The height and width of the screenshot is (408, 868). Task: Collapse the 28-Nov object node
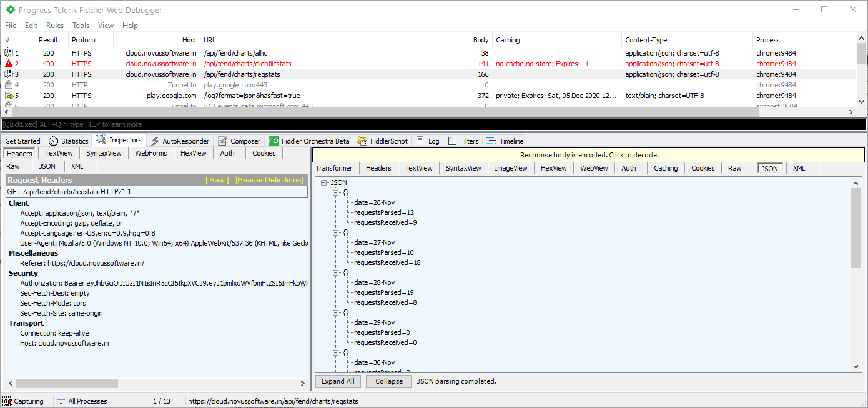click(335, 272)
